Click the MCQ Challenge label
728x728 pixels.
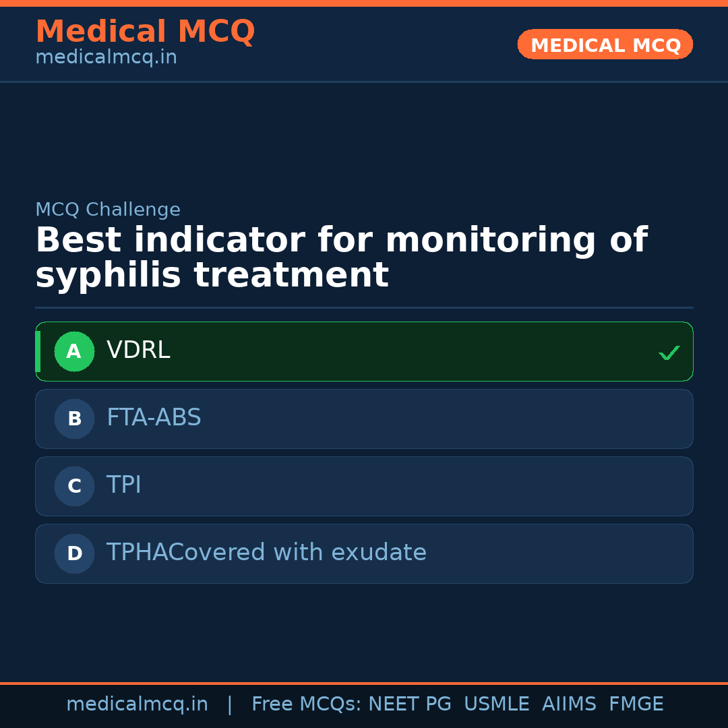108,210
